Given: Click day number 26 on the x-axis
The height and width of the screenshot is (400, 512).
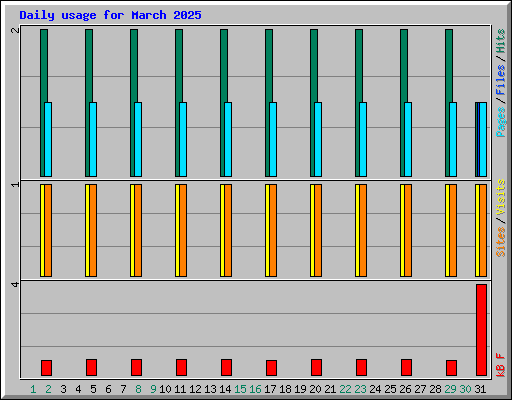Looking at the screenshot, I should (x=405, y=389).
